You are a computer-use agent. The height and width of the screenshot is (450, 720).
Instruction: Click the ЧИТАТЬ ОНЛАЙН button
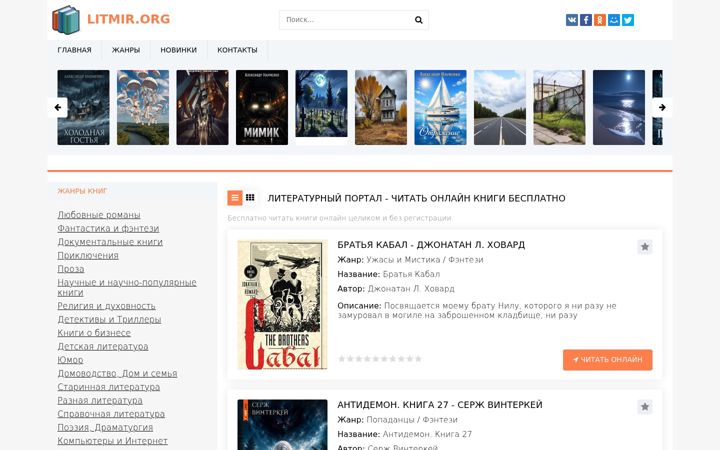[x=608, y=360]
